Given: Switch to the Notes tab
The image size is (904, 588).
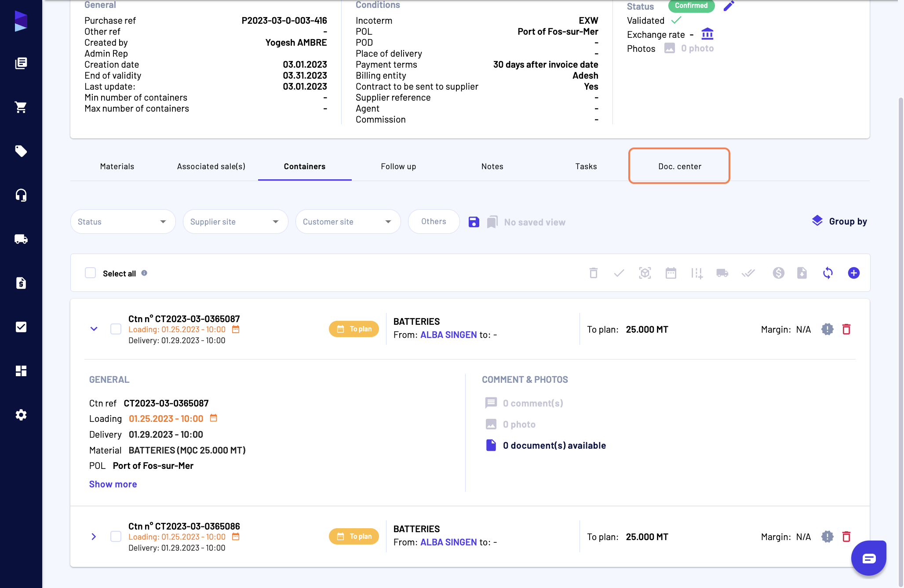Looking at the screenshot, I should pyautogui.click(x=492, y=166).
